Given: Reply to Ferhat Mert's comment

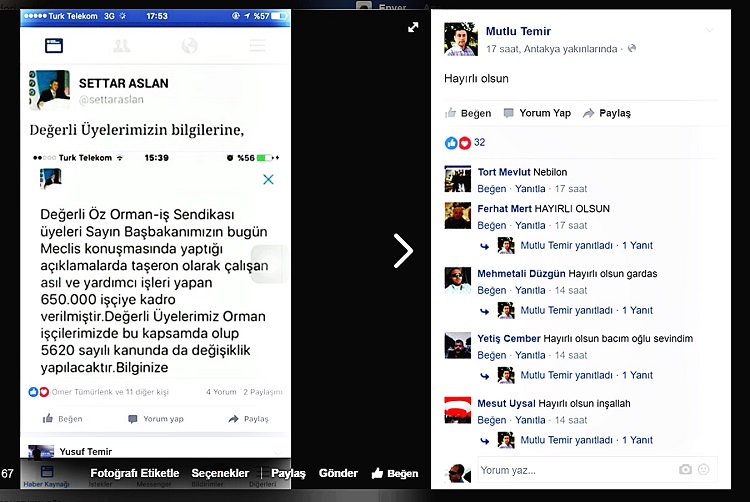Looking at the screenshot, I should click(530, 226).
